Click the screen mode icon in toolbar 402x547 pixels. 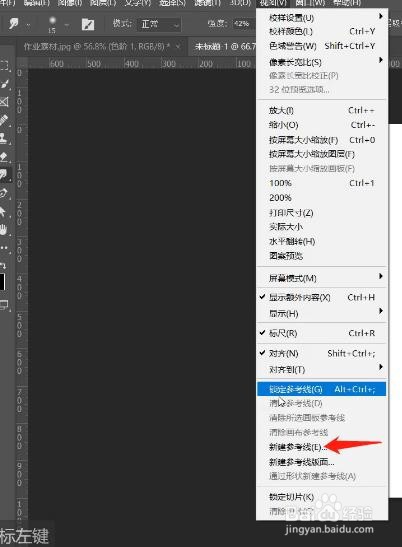4,305
